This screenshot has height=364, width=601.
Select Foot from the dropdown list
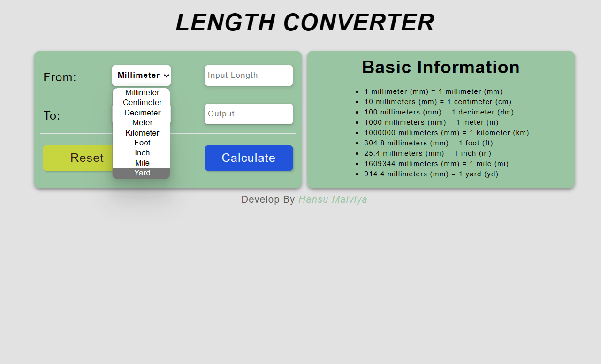pyautogui.click(x=142, y=143)
